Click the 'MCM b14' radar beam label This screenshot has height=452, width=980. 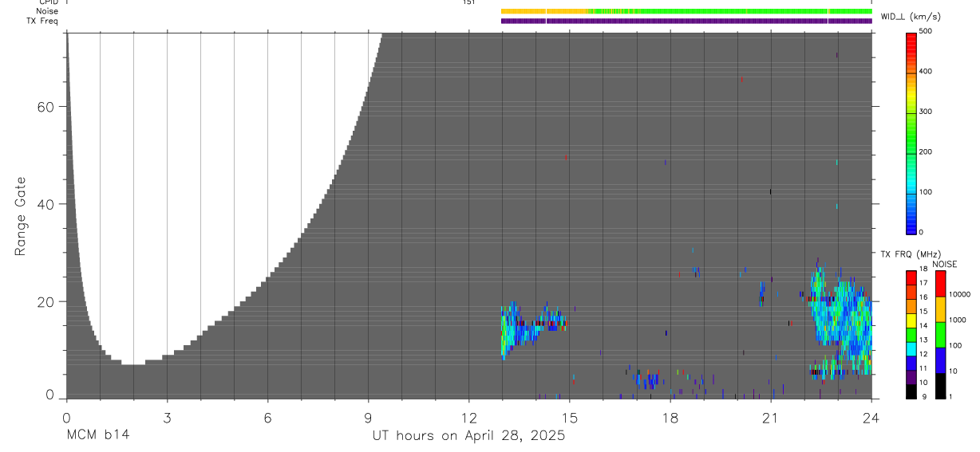[97, 435]
